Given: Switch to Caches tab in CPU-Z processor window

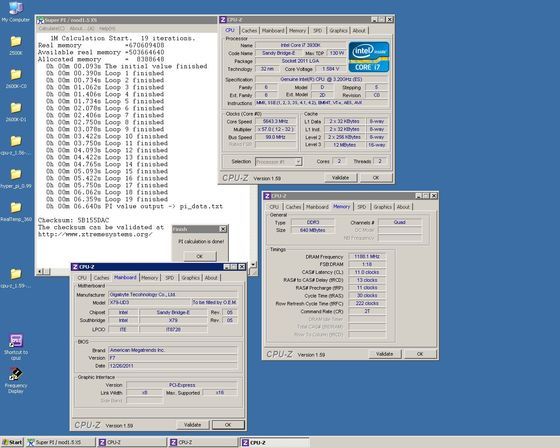Looking at the screenshot, I should coord(249,31).
